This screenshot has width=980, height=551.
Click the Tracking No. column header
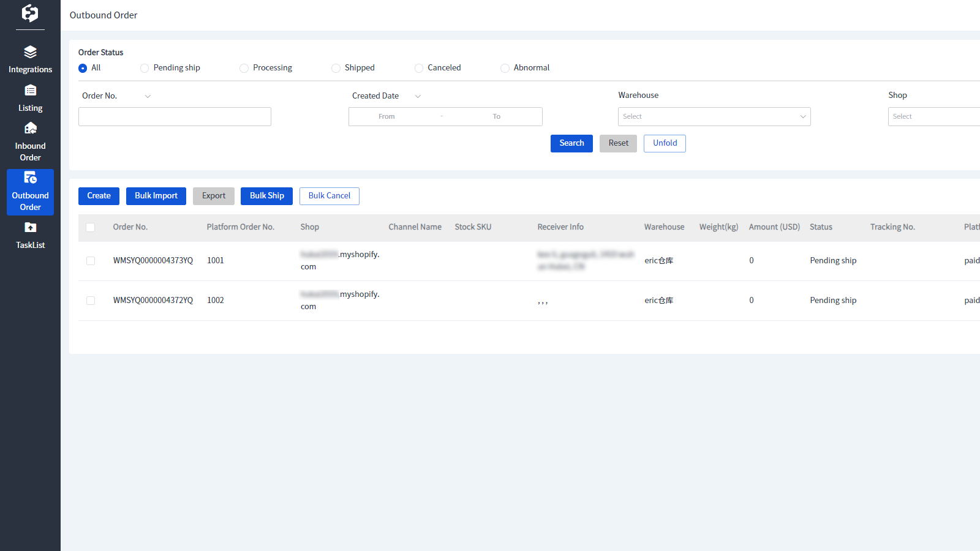pyautogui.click(x=892, y=227)
